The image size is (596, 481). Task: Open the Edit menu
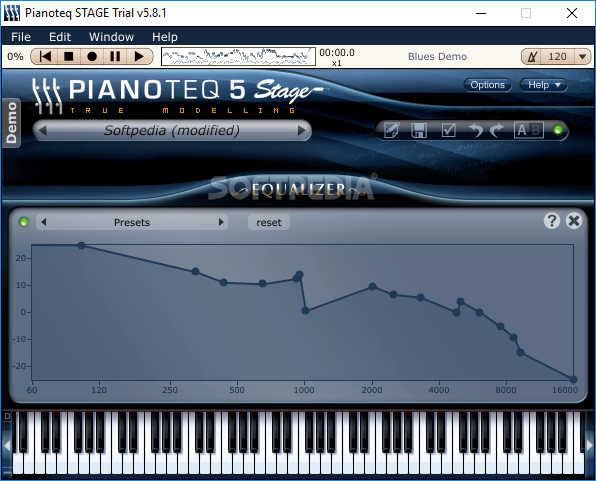click(60, 37)
